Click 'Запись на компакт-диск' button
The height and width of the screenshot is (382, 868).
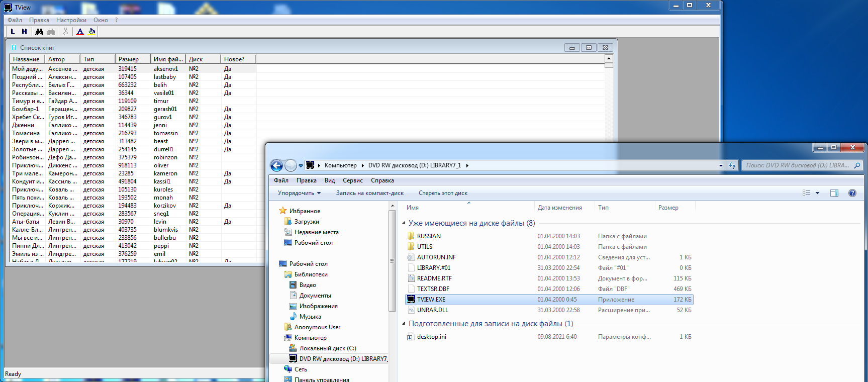click(x=369, y=193)
